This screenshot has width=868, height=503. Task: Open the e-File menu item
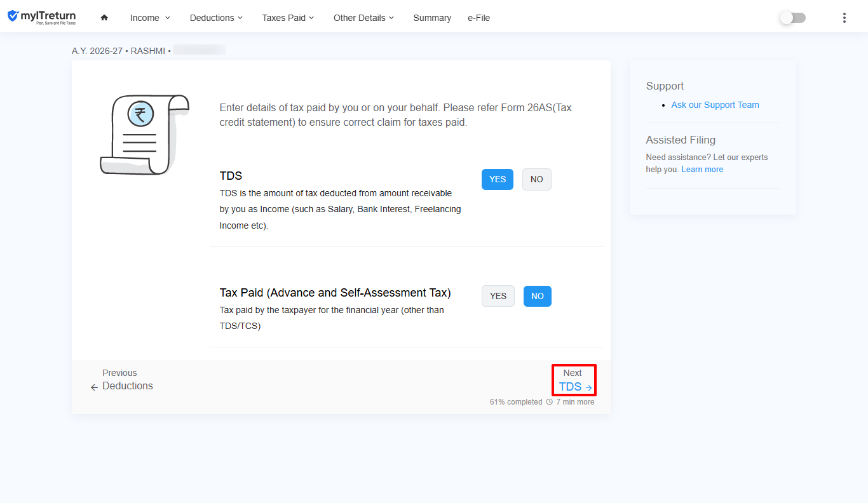click(x=479, y=18)
